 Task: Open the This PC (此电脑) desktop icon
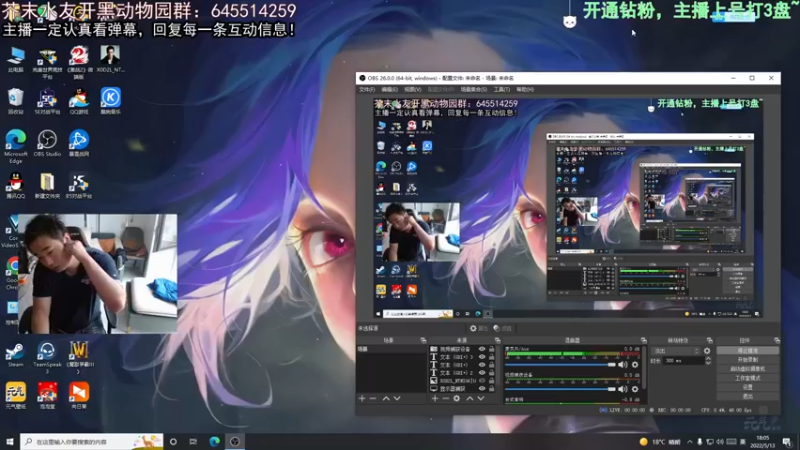(x=16, y=59)
